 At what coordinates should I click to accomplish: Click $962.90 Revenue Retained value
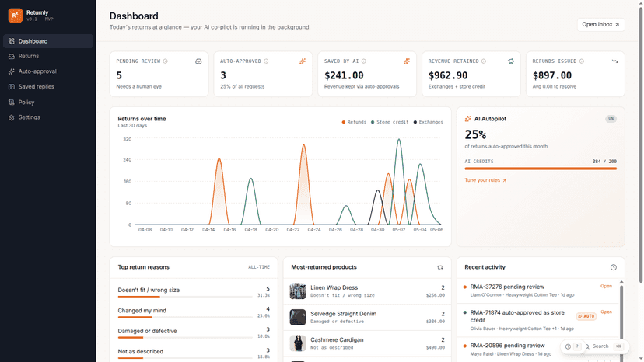pyautogui.click(x=448, y=75)
